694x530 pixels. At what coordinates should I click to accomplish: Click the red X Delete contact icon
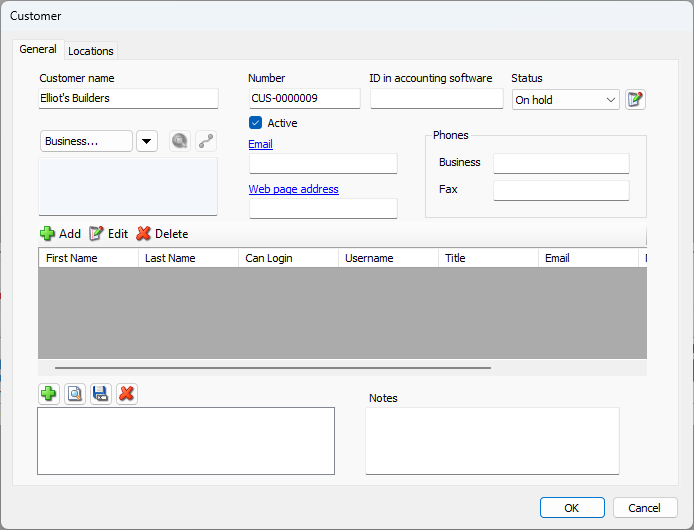pyautogui.click(x=143, y=233)
